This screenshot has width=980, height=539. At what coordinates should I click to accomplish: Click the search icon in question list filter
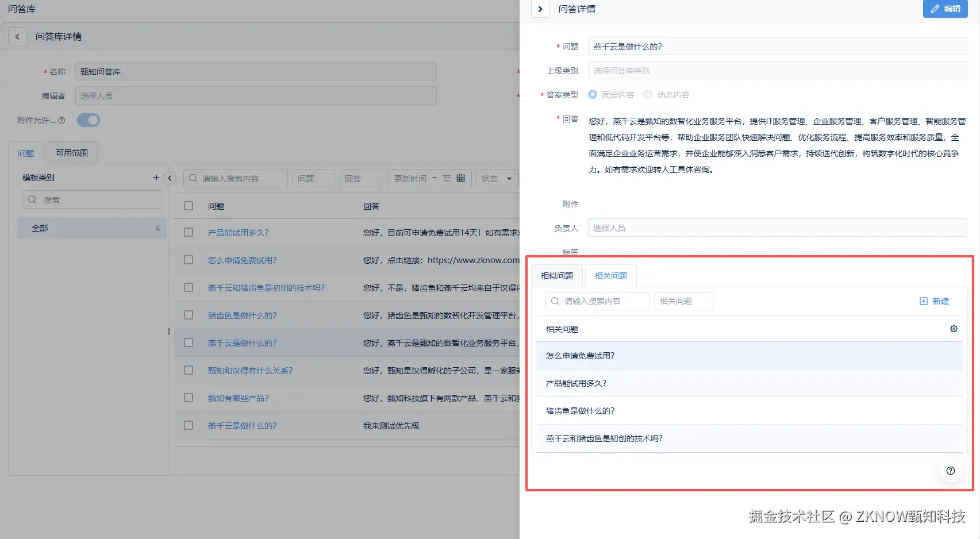(x=193, y=178)
